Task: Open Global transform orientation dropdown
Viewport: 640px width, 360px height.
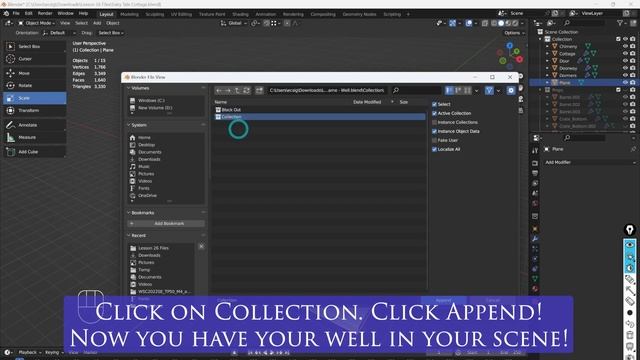Action: click(234, 23)
